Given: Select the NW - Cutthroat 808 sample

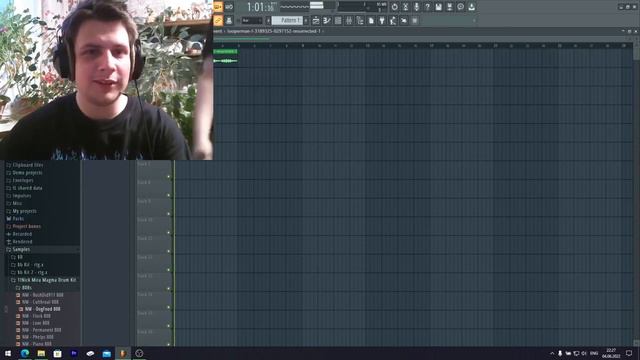Looking at the screenshot, I should coord(37,302).
